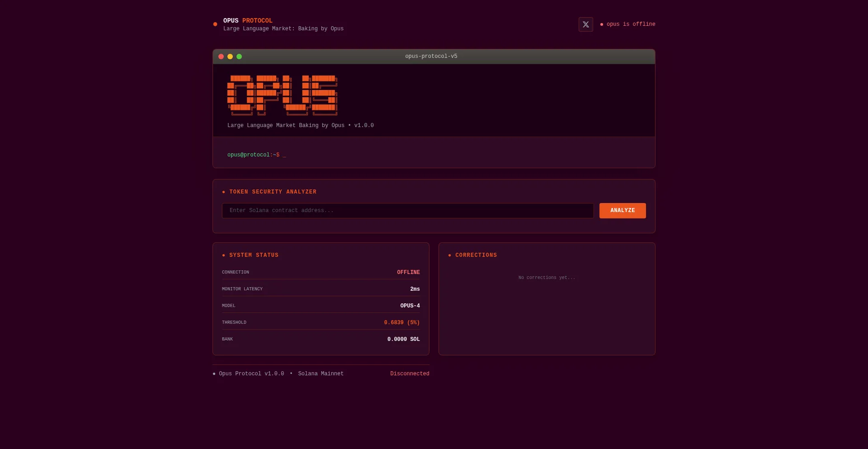Screen dimensions: 868x449
Task: Click the Solana contract address input field
Action: 407,210
